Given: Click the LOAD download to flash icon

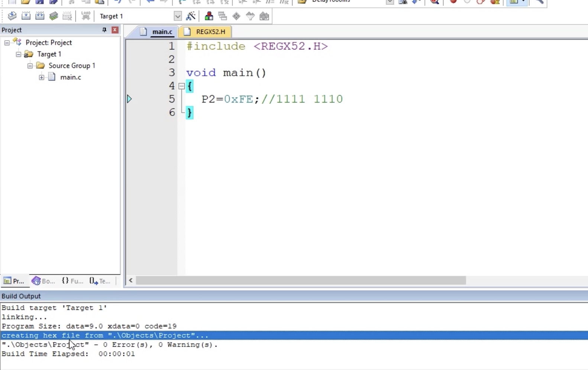Looking at the screenshot, I should pyautogui.click(x=86, y=16).
